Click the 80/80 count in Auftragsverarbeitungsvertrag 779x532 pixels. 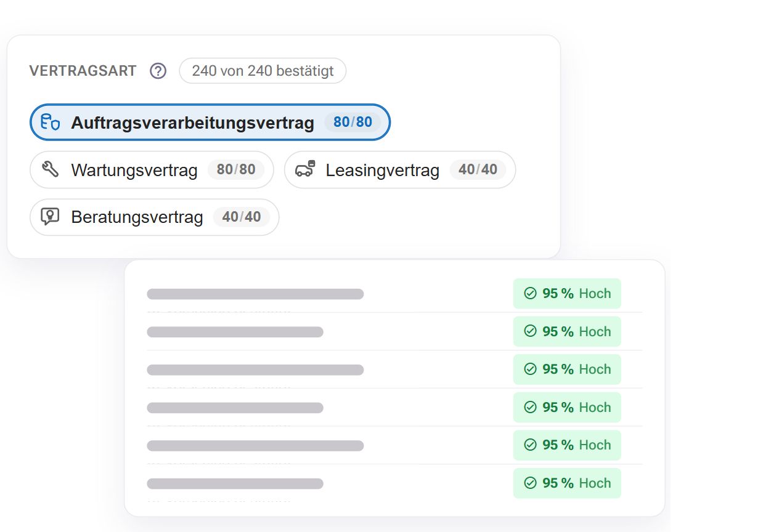click(353, 122)
